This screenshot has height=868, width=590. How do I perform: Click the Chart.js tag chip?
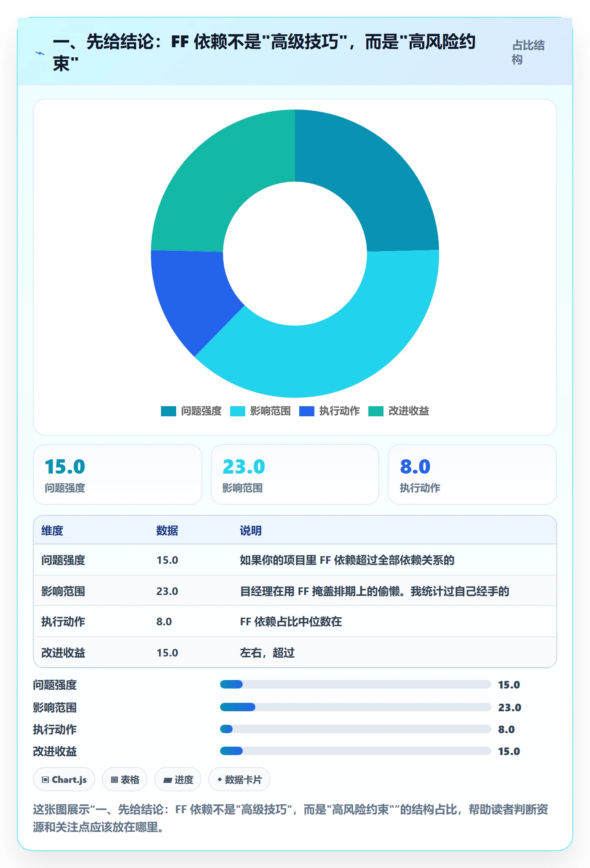[x=64, y=780]
